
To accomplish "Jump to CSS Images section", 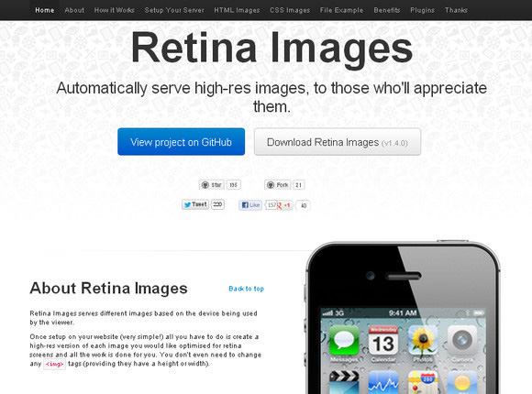I will pos(290,10).
